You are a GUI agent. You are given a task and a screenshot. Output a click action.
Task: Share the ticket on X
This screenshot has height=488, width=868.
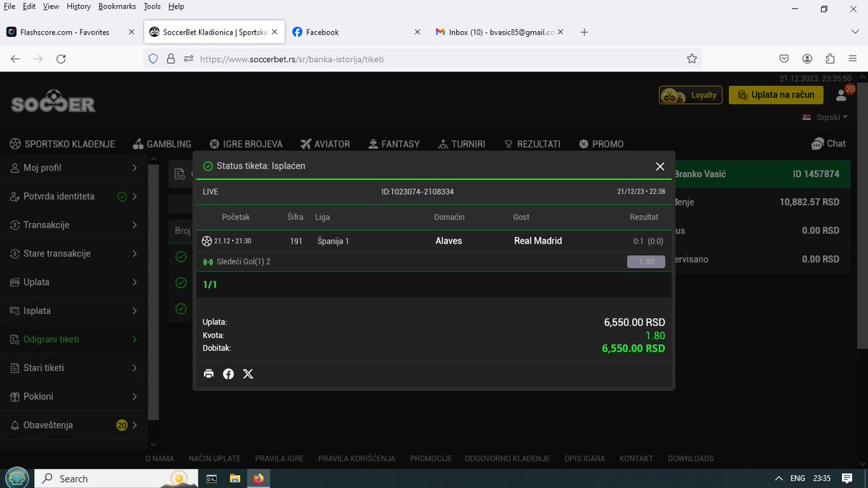(248, 374)
